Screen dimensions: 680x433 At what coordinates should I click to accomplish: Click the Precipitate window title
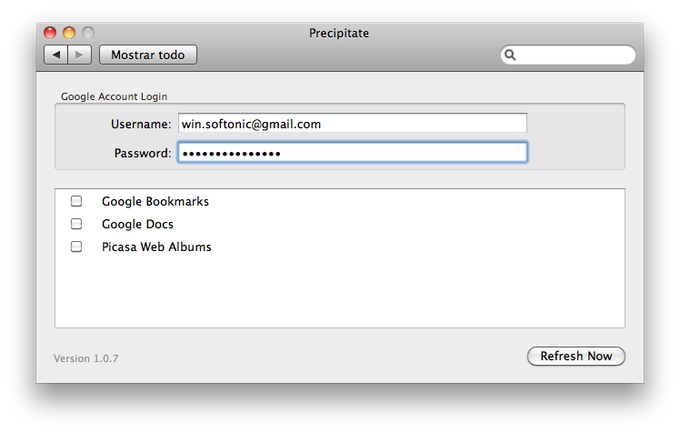click(x=339, y=33)
